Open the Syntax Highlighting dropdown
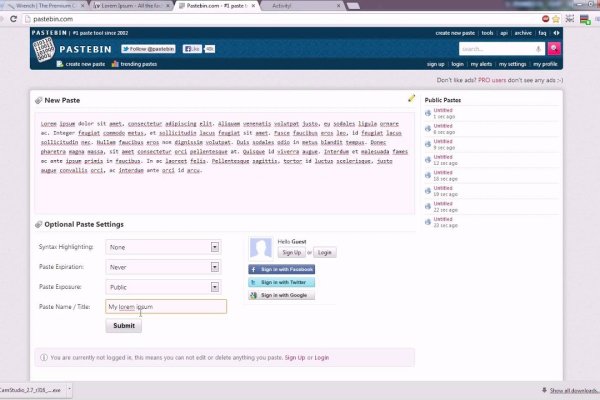 coord(163,247)
